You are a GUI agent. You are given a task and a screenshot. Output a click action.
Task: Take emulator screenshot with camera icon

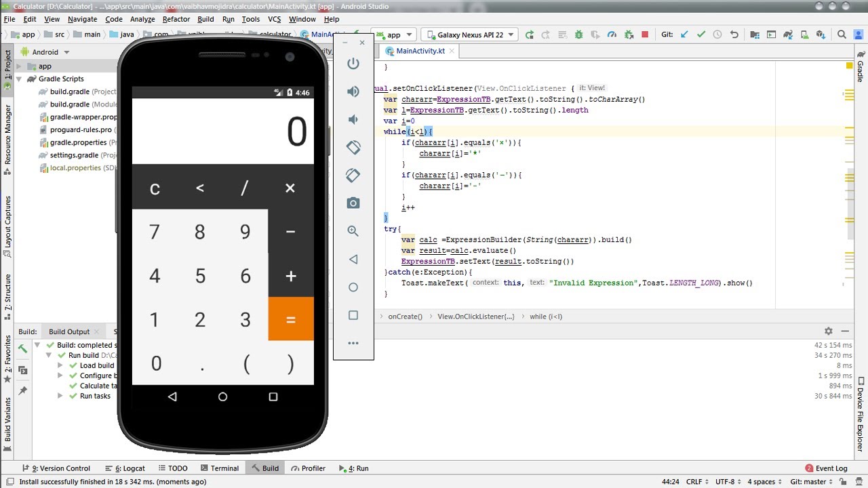(x=353, y=203)
